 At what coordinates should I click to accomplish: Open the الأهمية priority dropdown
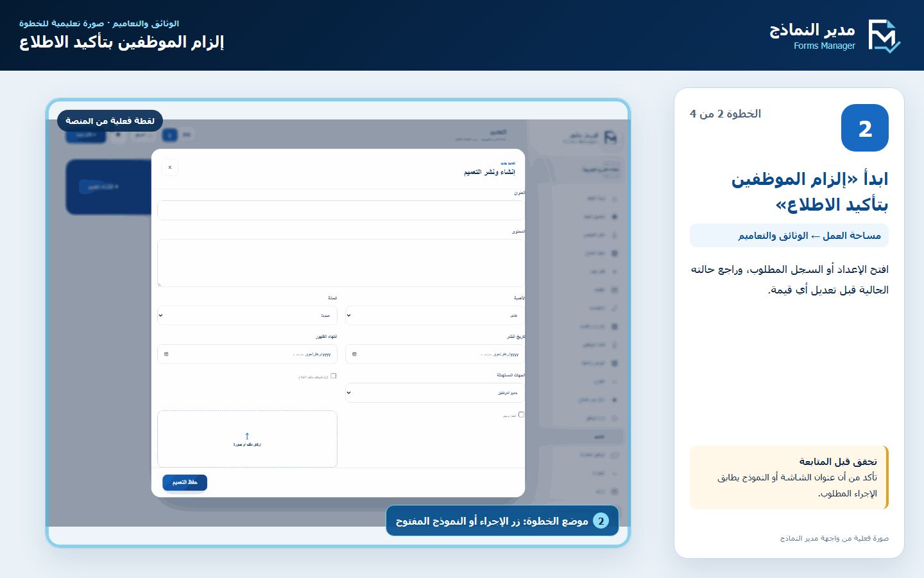pyautogui.click(x=435, y=315)
